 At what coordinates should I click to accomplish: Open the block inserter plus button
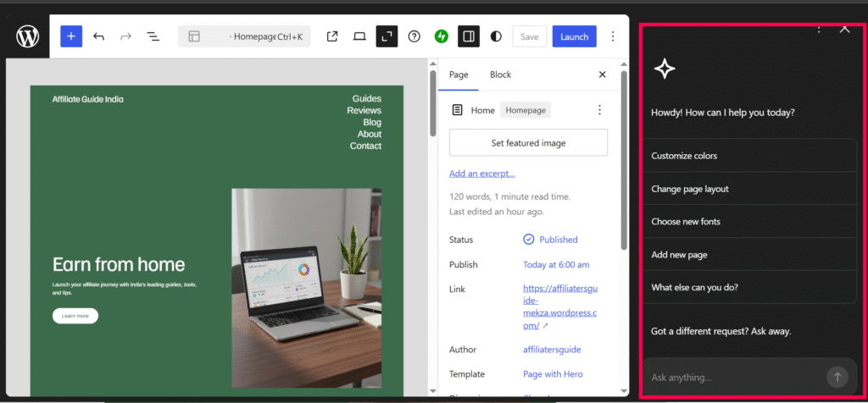pos(71,36)
